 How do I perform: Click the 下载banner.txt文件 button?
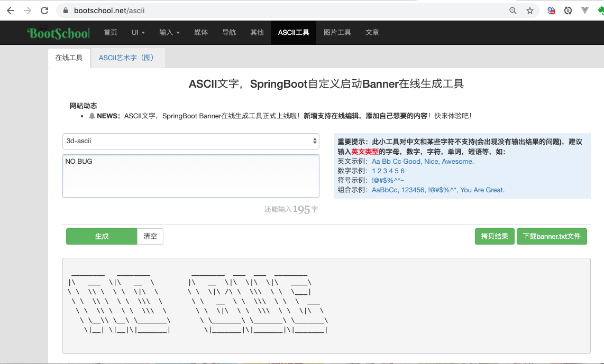[552, 236]
